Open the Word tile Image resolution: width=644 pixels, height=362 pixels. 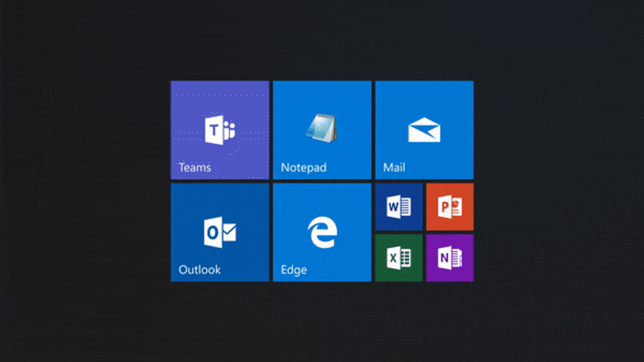(x=399, y=207)
